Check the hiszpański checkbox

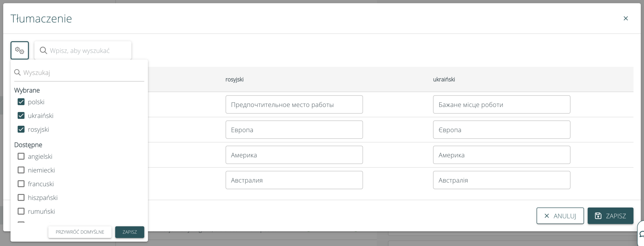(x=21, y=198)
